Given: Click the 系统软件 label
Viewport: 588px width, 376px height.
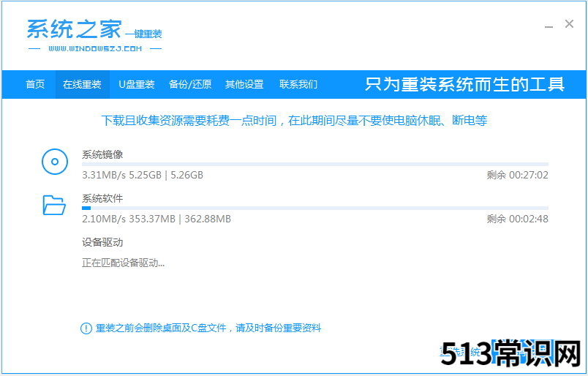Looking at the screenshot, I should click(102, 198).
